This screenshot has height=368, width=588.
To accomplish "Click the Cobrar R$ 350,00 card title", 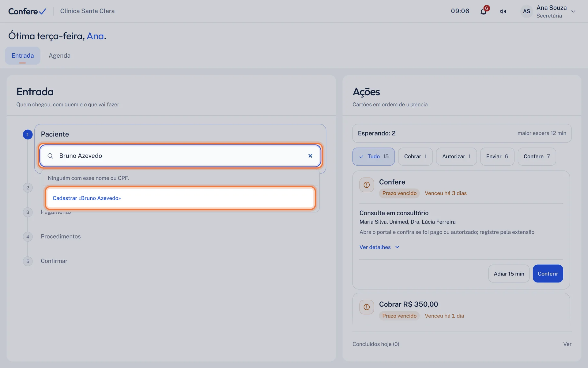I will 408,304.
